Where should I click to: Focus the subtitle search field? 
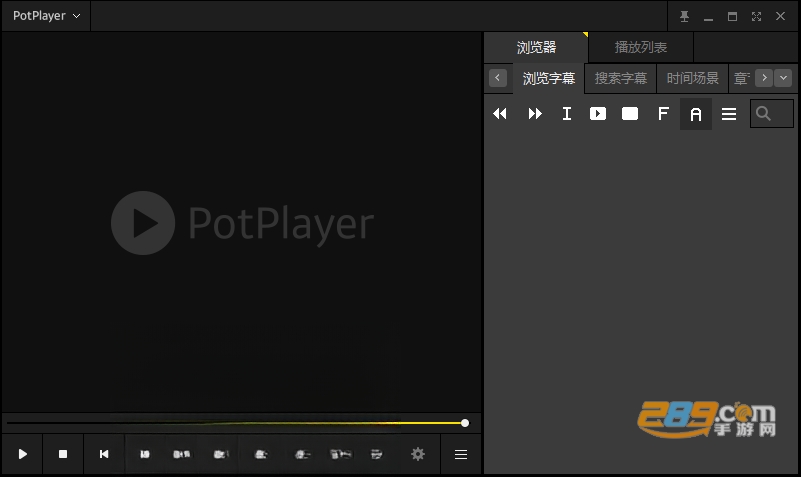click(771, 113)
